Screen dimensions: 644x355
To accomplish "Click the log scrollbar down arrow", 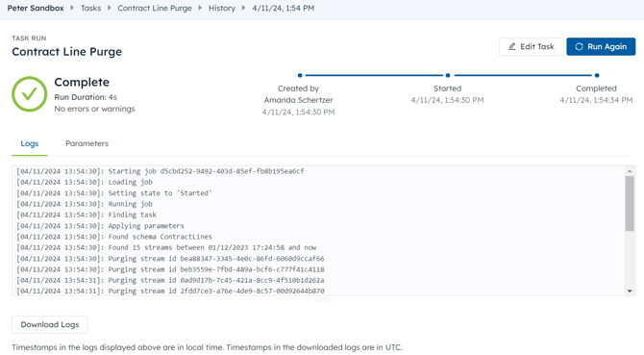I will 630,291.
